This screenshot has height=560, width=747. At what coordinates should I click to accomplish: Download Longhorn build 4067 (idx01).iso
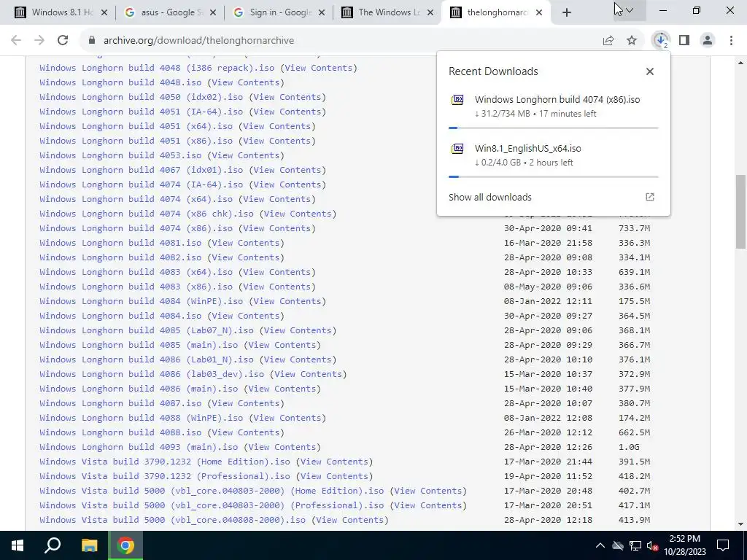(142, 170)
